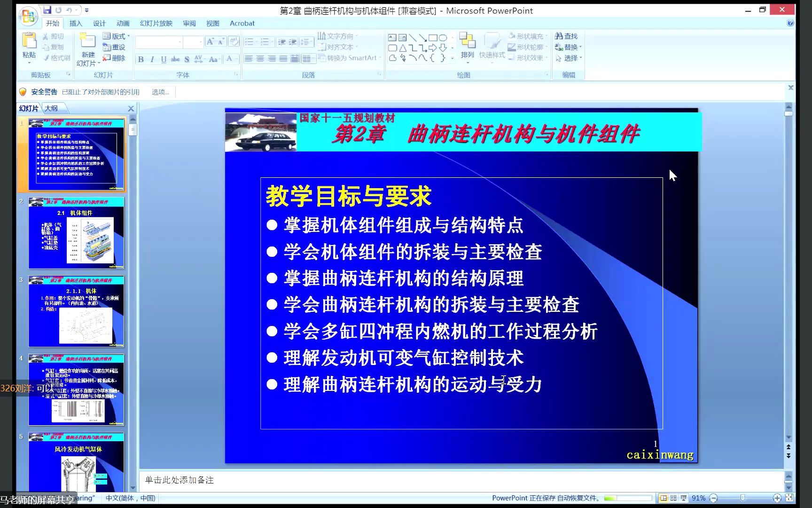This screenshot has height=508, width=812.
Task: Click the Reset (重设) slide button
Action: [x=114, y=47]
